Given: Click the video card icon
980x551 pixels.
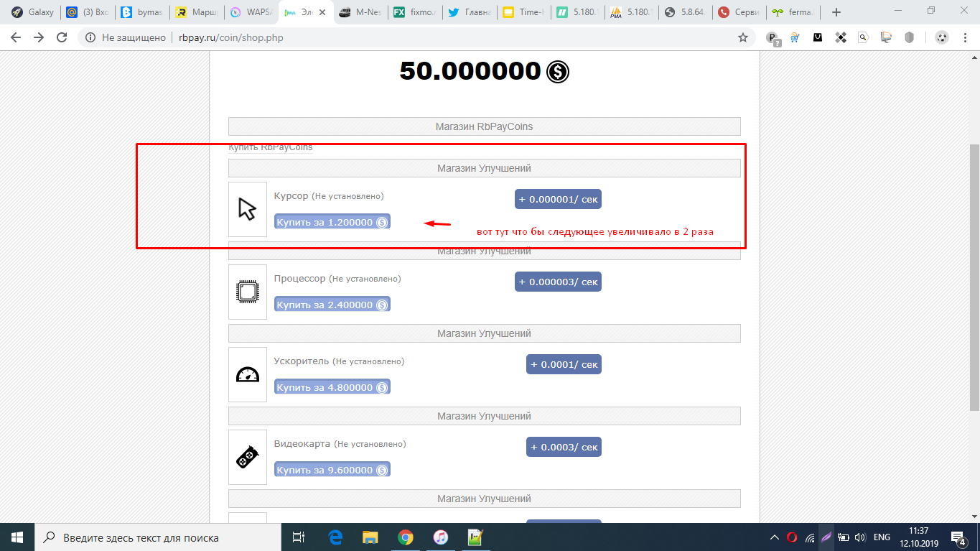Looking at the screenshot, I should 247,457.
